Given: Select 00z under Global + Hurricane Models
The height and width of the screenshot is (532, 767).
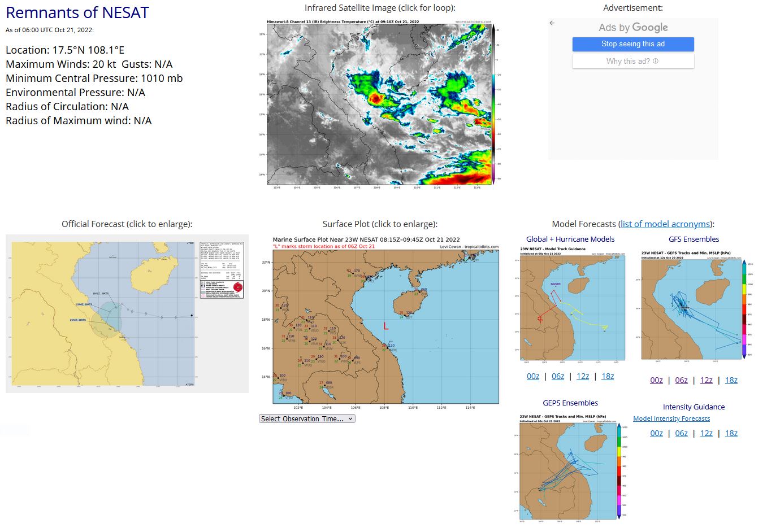Looking at the screenshot, I should coord(533,376).
